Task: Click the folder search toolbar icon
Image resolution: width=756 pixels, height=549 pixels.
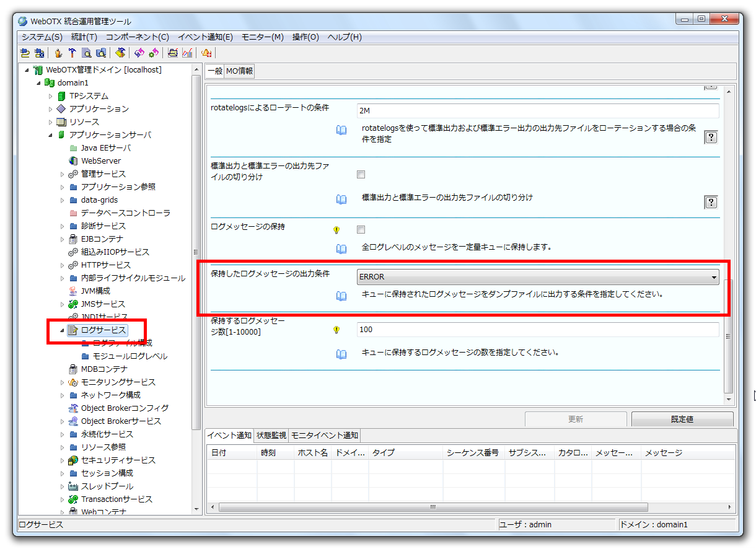Action: (102, 53)
